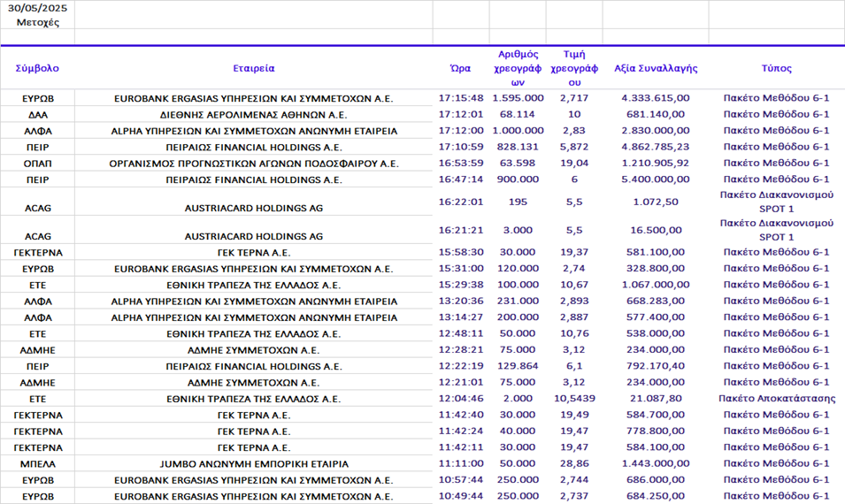Select the ΜΠΕΛΑ symbol cell
The width and height of the screenshot is (845, 504).
coord(38,463)
